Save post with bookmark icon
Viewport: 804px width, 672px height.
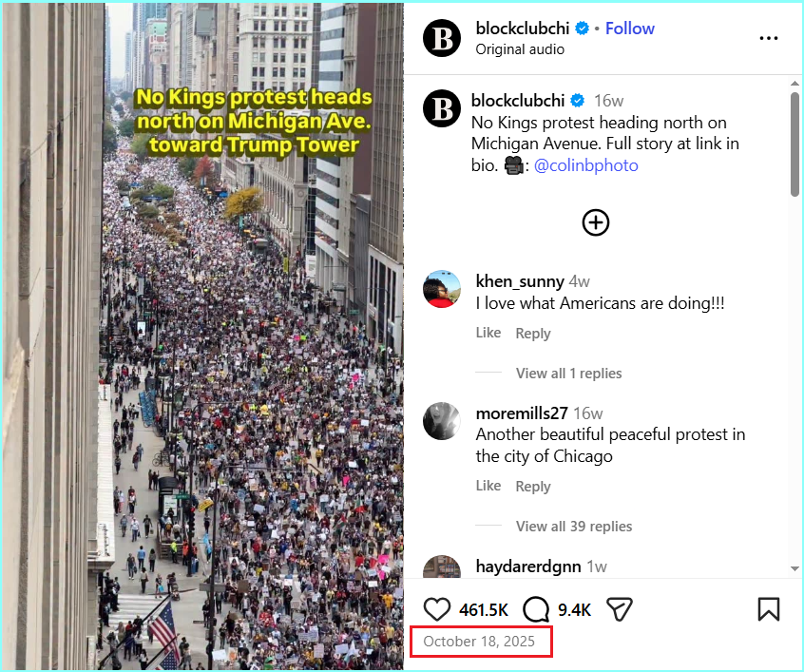tap(769, 609)
